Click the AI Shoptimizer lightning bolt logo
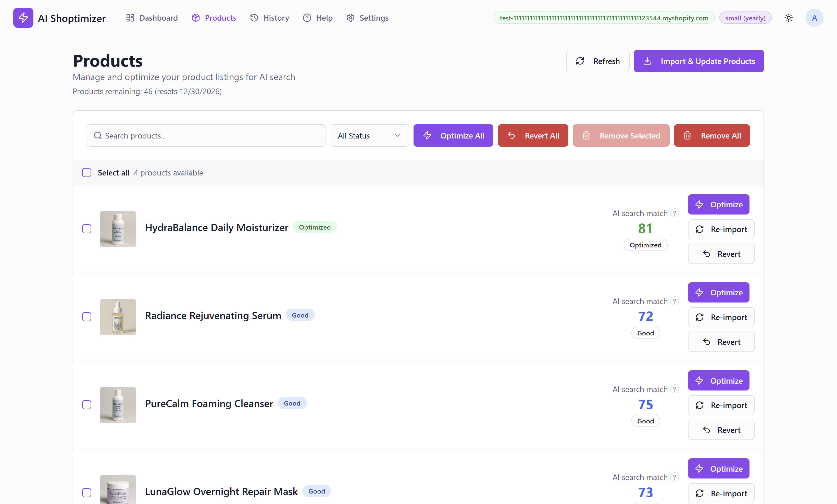The width and height of the screenshot is (837, 504). tap(23, 18)
